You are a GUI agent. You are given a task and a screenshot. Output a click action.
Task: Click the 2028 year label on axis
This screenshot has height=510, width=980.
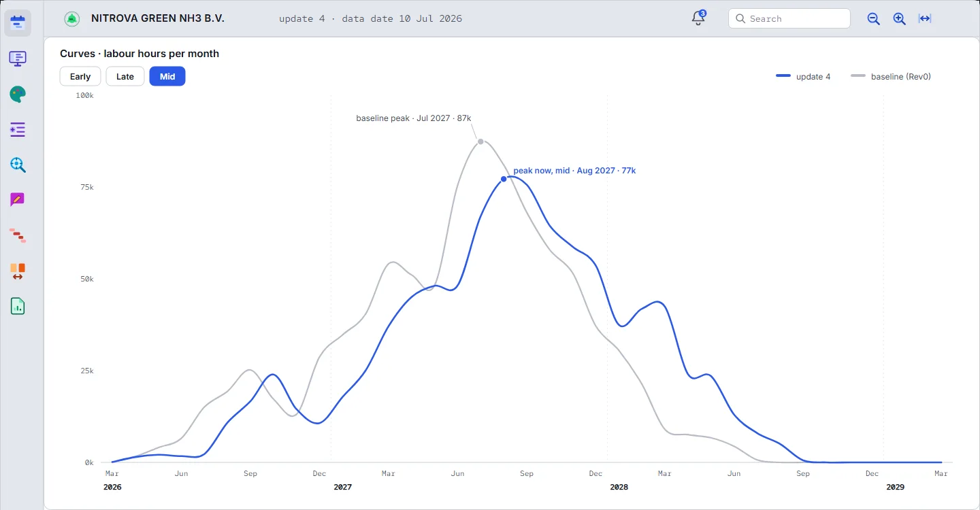coord(619,488)
